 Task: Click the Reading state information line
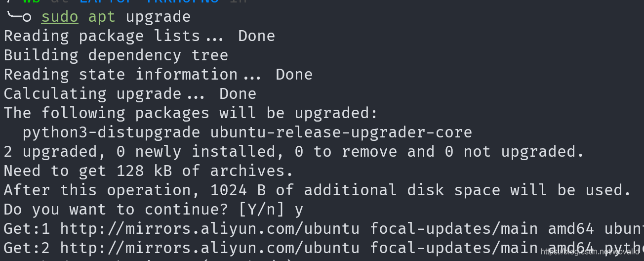[158, 75]
